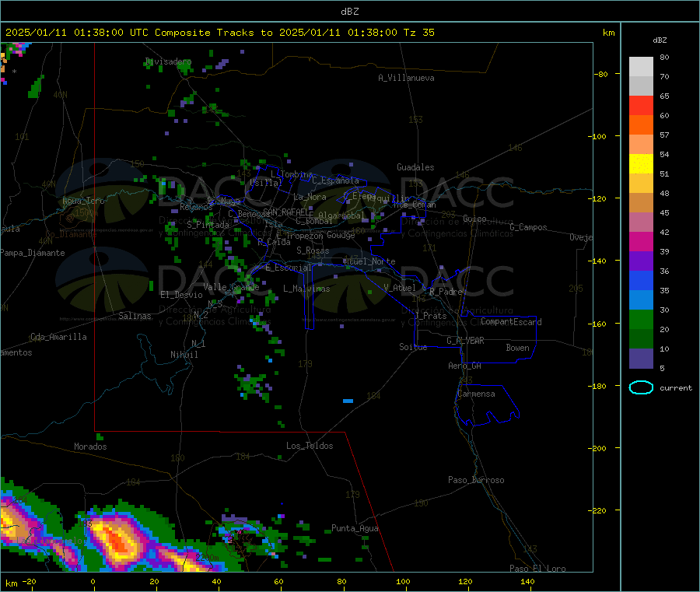Click the Morados map label
Screen dimensions: 700x592
(x=90, y=447)
